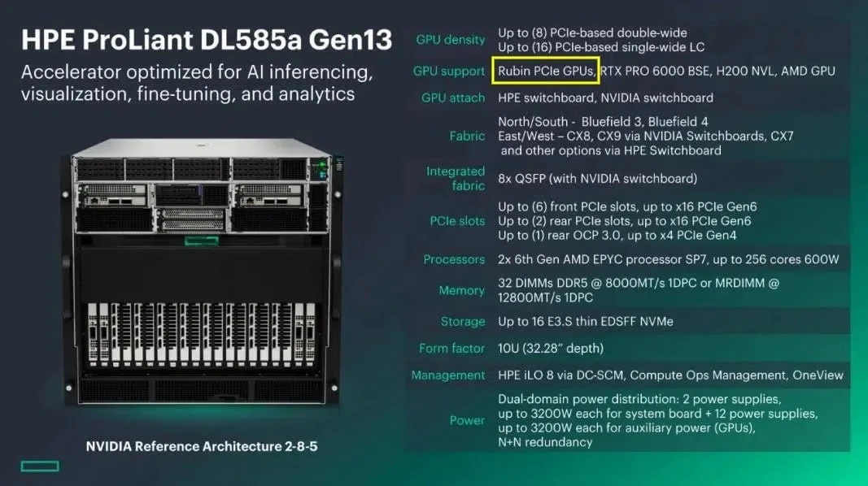Click 'Up to (8) PCIe-based double-wide' line

pyautogui.click(x=591, y=33)
